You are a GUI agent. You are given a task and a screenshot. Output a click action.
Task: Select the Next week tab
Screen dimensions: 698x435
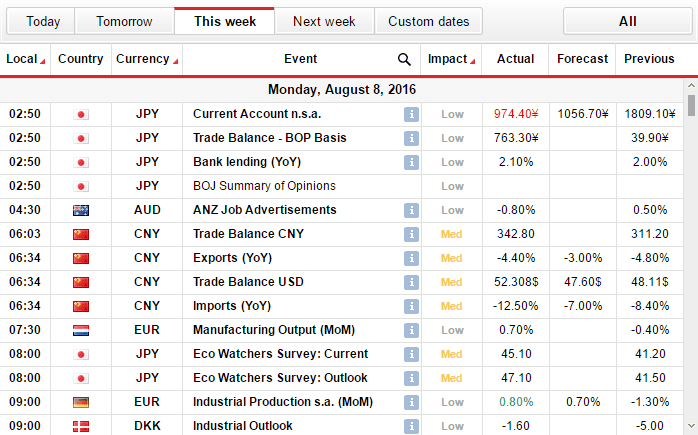pos(324,21)
